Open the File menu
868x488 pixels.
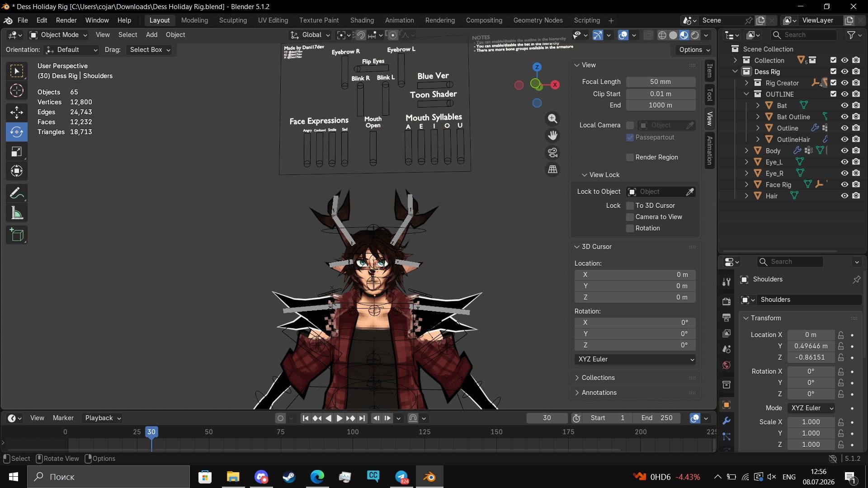[x=23, y=20]
